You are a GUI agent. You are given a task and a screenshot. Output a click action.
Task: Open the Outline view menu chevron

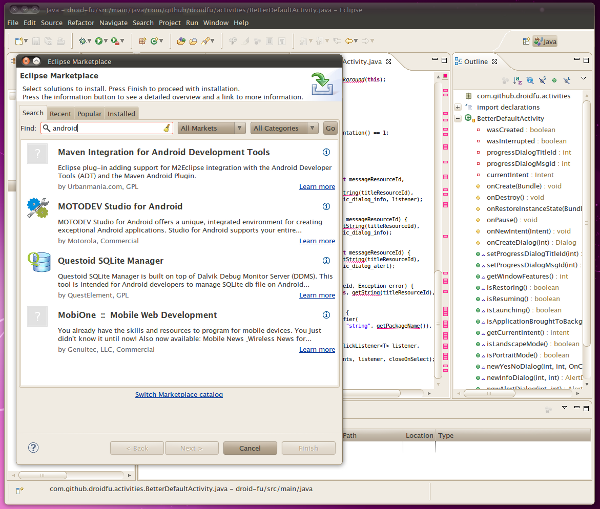click(x=584, y=79)
